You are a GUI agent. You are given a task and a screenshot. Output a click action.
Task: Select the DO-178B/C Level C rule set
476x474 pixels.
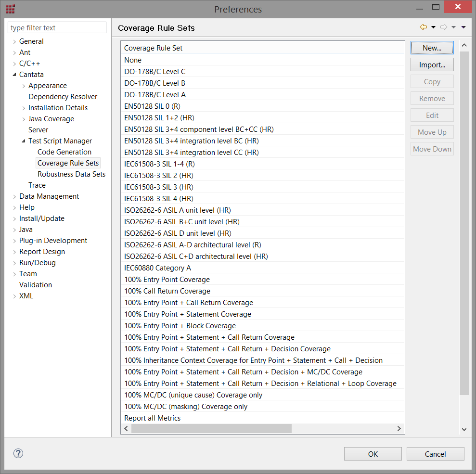[x=263, y=72]
